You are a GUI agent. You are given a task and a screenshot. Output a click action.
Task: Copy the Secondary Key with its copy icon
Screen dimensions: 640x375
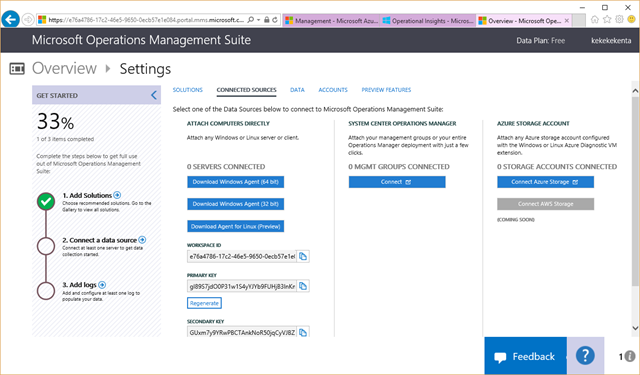303,332
